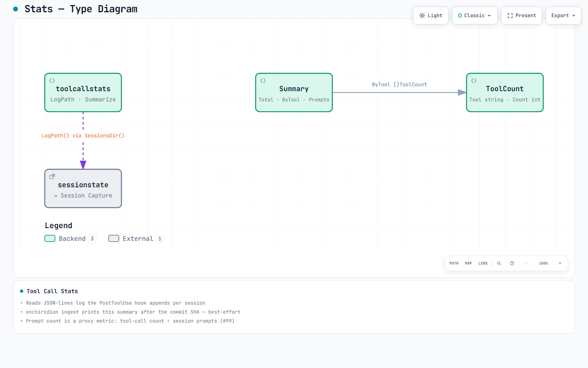Click the "Prompt count is a proxy metric" note
The image size is (588, 368).
point(130,321)
